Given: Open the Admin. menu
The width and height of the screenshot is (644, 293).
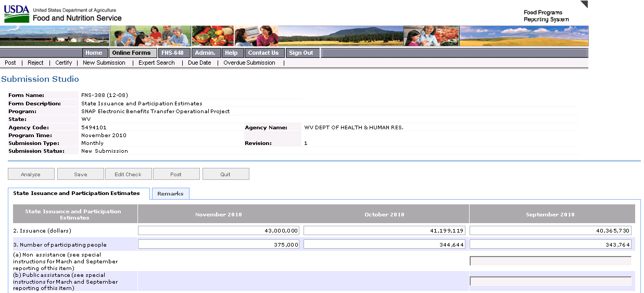Looking at the screenshot, I should [x=205, y=53].
